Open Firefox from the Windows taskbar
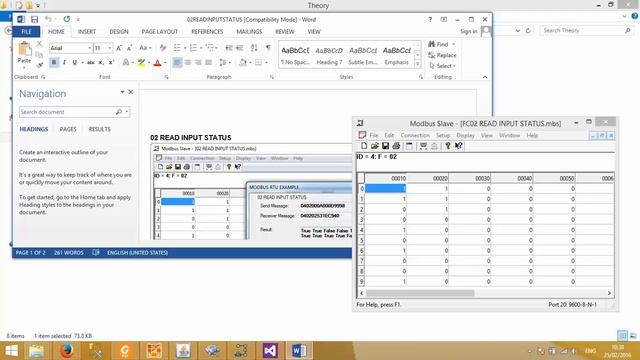The image size is (640, 360). [x=66, y=351]
